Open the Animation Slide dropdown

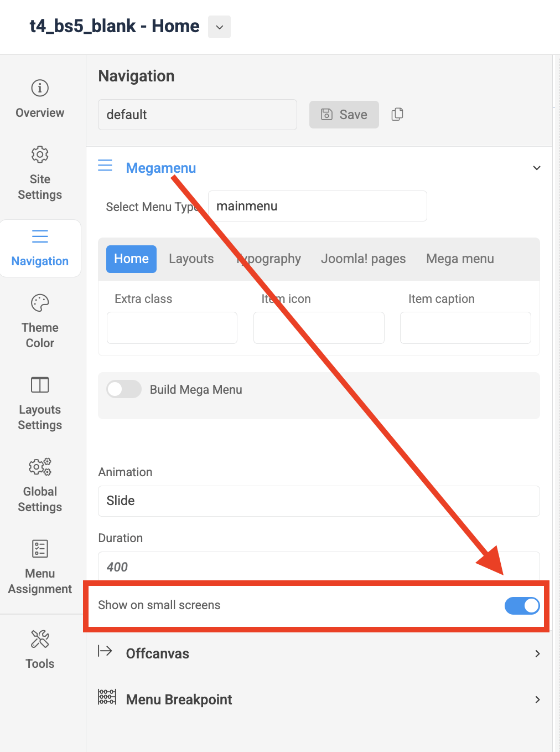pos(319,501)
